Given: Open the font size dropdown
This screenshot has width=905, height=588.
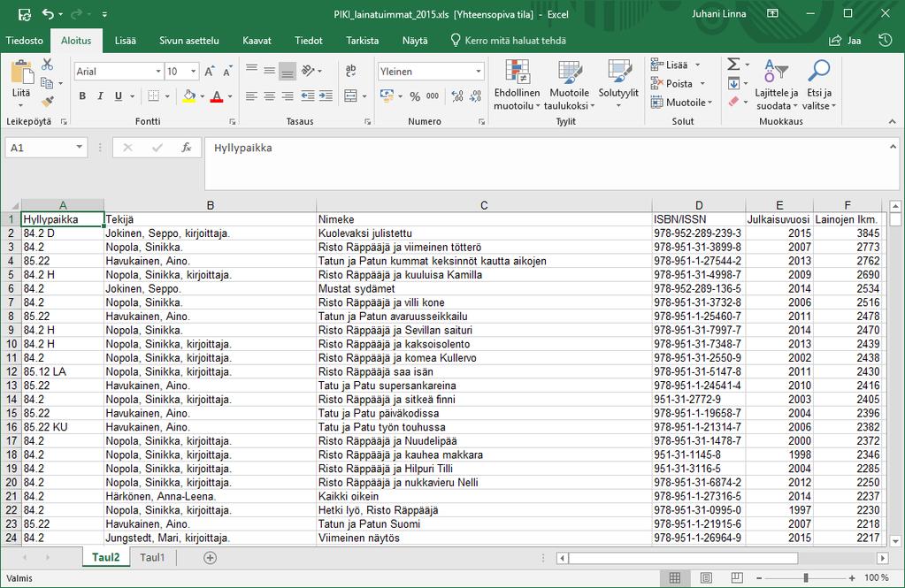Looking at the screenshot, I should pyautogui.click(x=194, y=72).
